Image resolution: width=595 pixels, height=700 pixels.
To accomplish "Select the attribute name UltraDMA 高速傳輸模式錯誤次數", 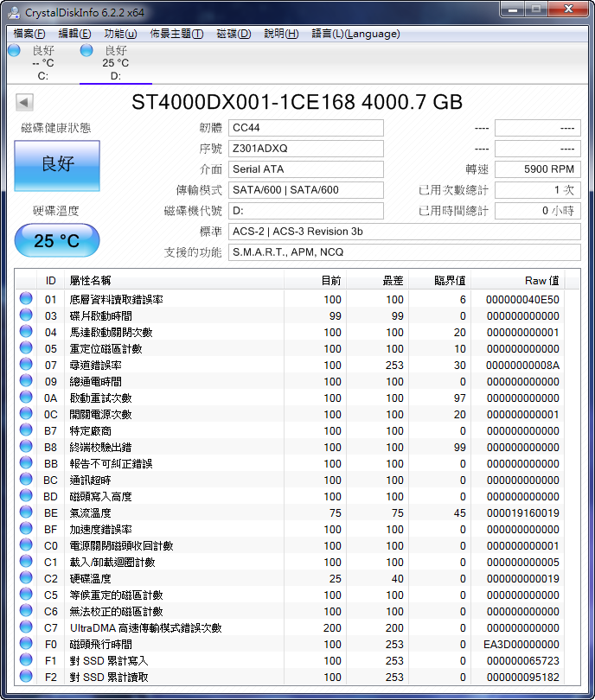I will pyautogui.click(x=145, y=628).
